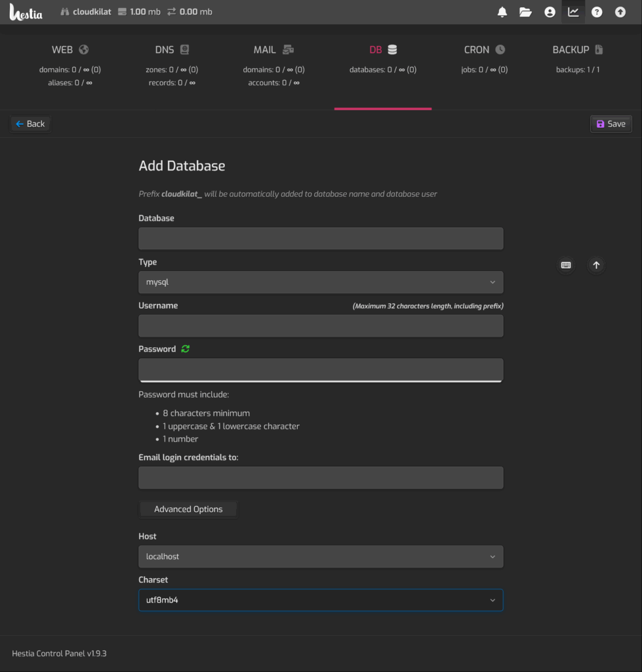This screenshot has height=672, width=642.
Task: Focus the Database name input field
Action: pyautogui.click(x=321, y=238)
